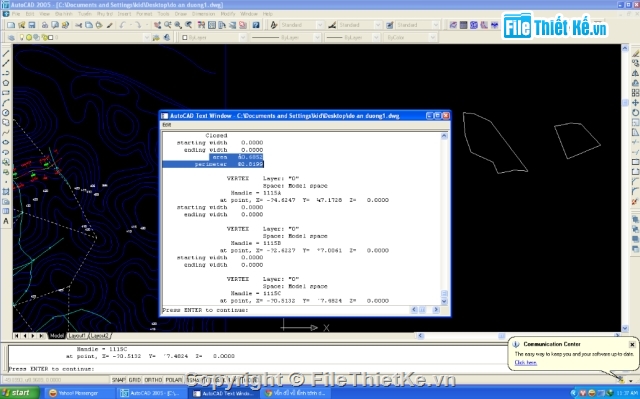Toggle POLAR tracking in status bar
The width and height of the screenshot is (640, 399).
click(173, 380)
